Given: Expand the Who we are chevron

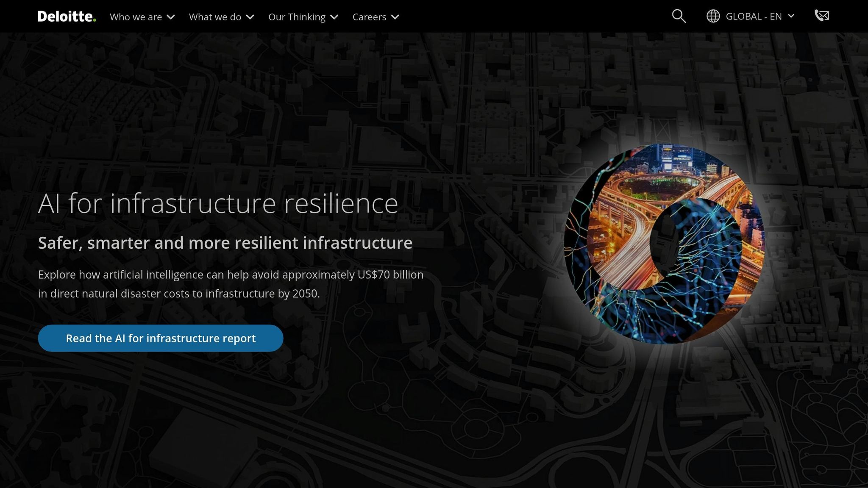Looking at the screenshot, I should click(x=171, y=17).
